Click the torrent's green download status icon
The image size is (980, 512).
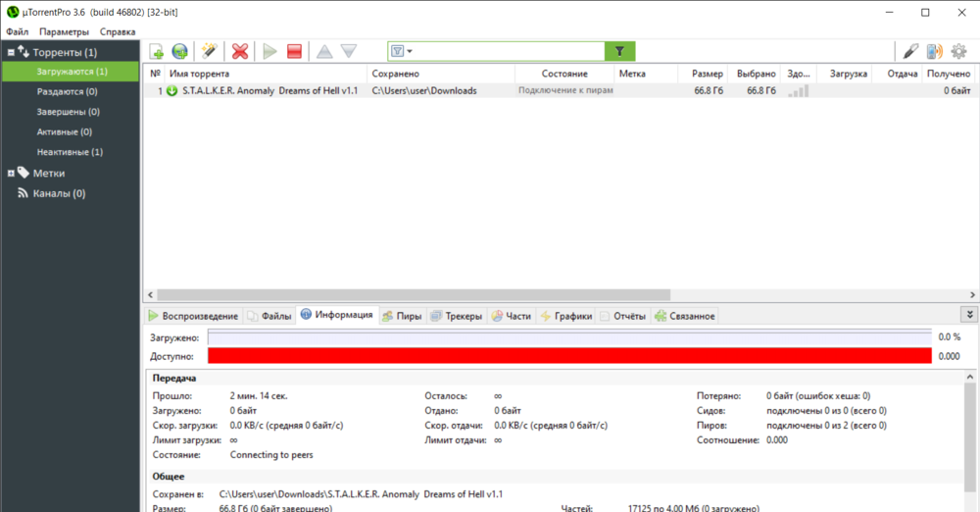pos(171,91)
